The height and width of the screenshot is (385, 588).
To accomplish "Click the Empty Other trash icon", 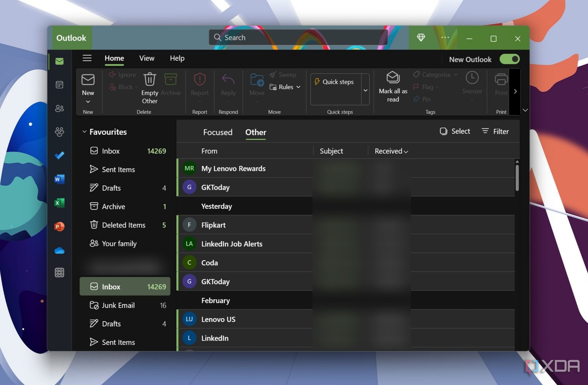I will point(150,79).
